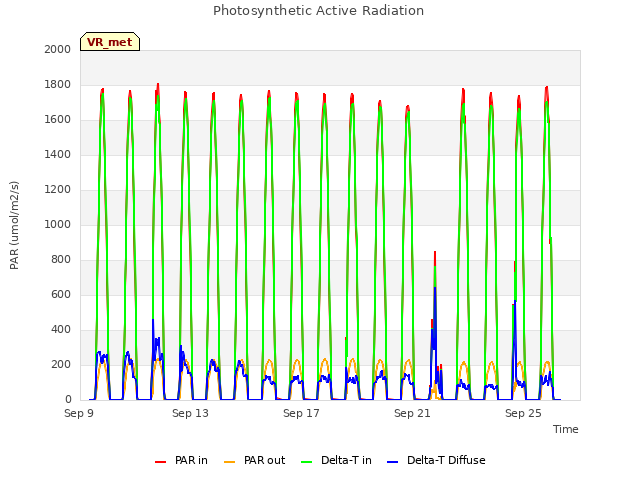The height and width of the screenshot is (480, 640).
Task: Toggle the PAR out legend entry
Action: click(x=255, y=460)
